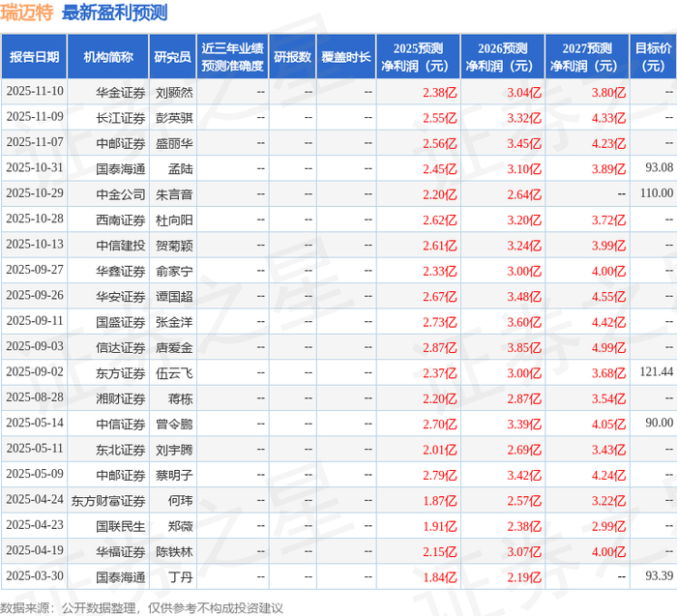Click analyst 郑薇
The height and width of the screenshot is (616, 677).
(x=181, y=526)
